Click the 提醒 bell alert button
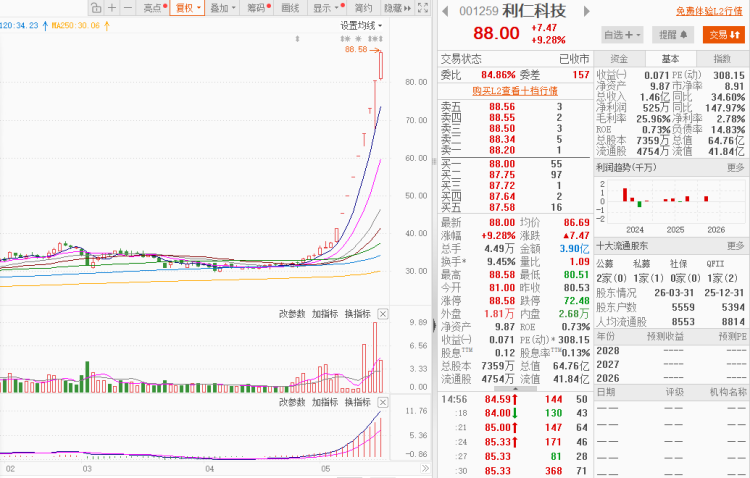The height and width of the screenshot is (478, 750). [673, 34]
